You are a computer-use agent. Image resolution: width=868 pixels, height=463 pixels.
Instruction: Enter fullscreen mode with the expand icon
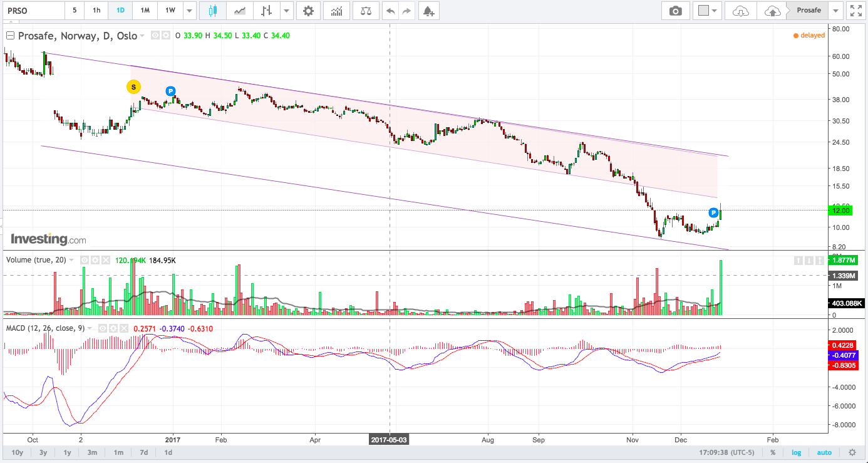[x=855, y=11]
